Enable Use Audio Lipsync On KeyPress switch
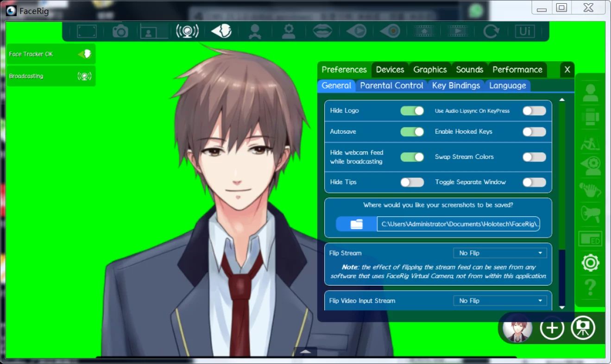 (x=535, y=111)
